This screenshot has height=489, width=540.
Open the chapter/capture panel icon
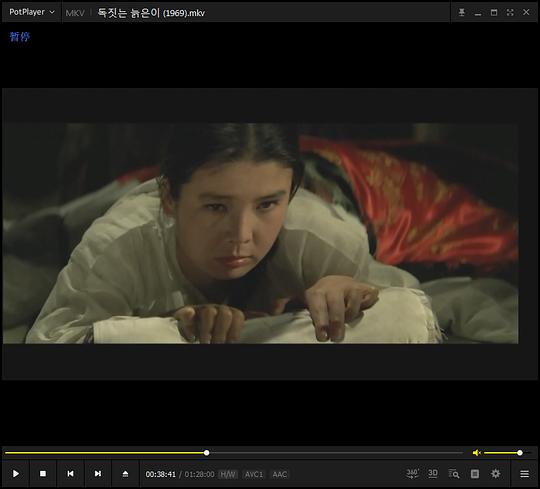coord(475,474)
